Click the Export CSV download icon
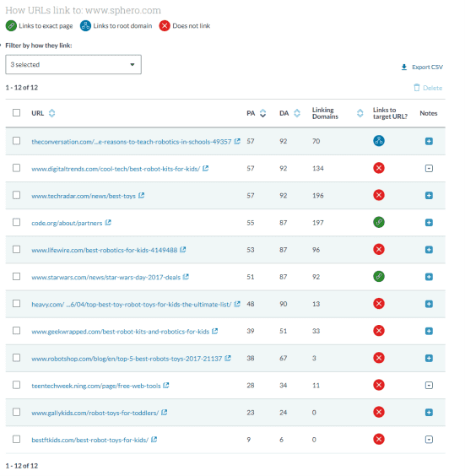The height and width of the screenshot is (476, 465). tap(404, 67)
